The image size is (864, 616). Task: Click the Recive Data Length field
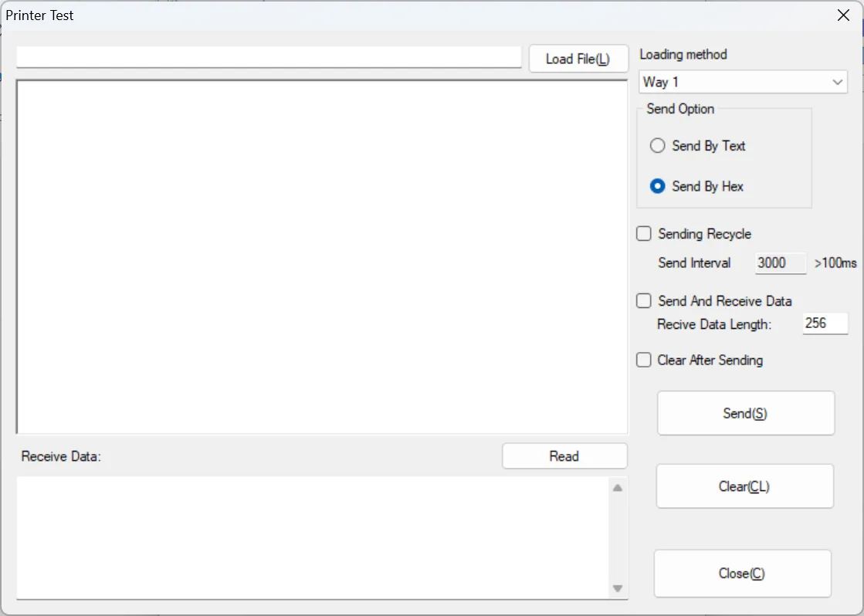(x=825, y=324)
